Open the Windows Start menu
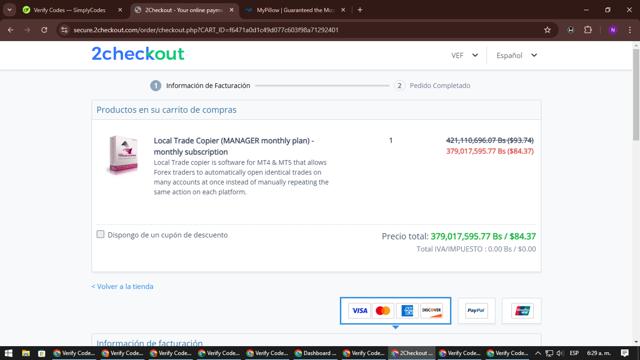640x360 pixels. [x=8, y=353]
